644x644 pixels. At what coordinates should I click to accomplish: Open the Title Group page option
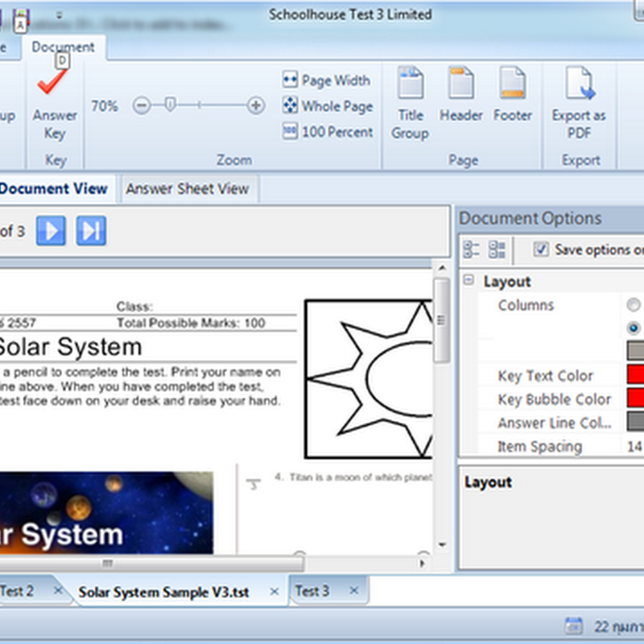click(x=411, y=103)
